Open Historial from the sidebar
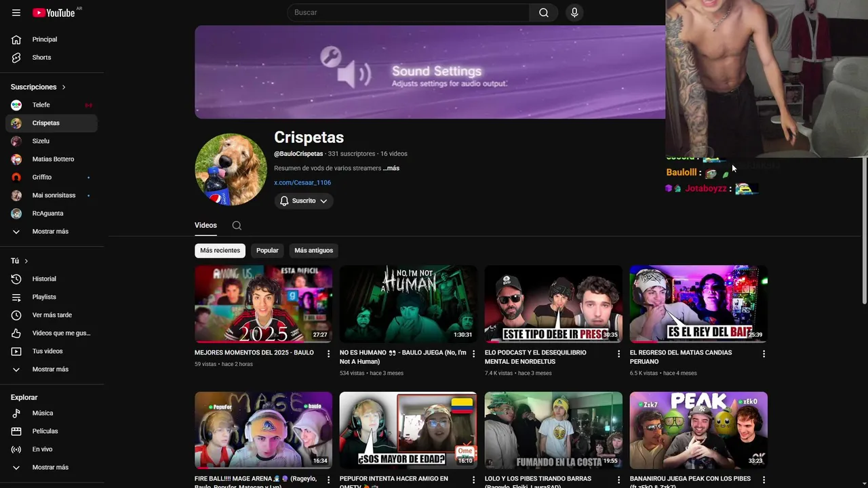The image size is (868, 488). pyautogui.click(x=52, y=279)
